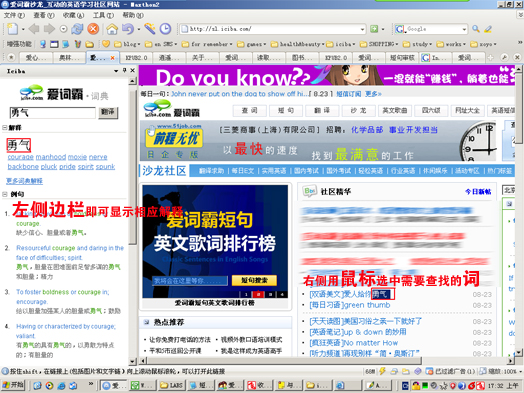Expand the Google search engine dropdown
Screen dimensions: 524x393
point(464,29)
